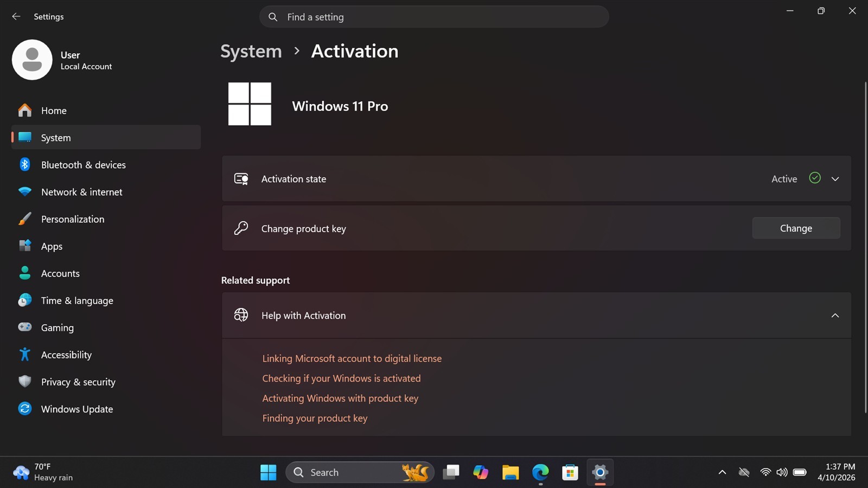
Task: Expand the Activation state row
Action: pos(537,179)
